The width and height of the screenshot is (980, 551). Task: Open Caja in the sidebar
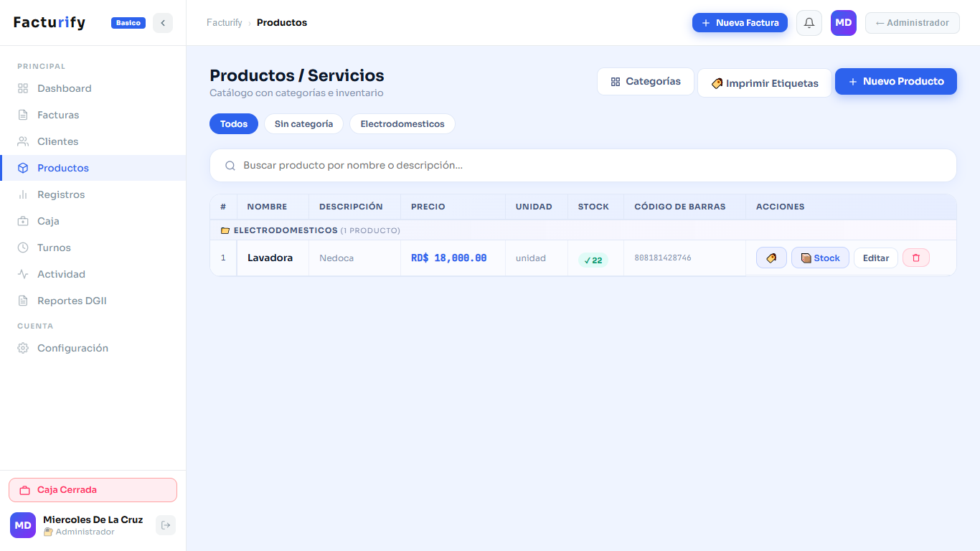tap(93, 221)
